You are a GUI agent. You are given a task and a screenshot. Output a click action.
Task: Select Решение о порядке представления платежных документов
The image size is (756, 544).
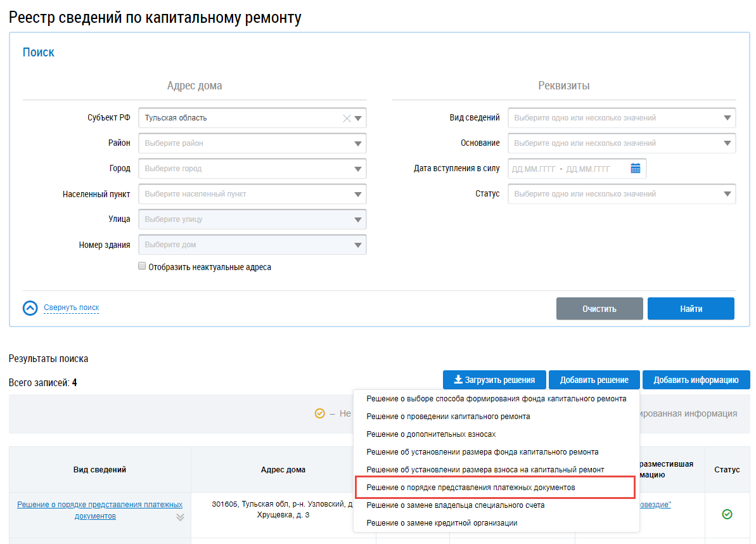[x=471, y=488]
